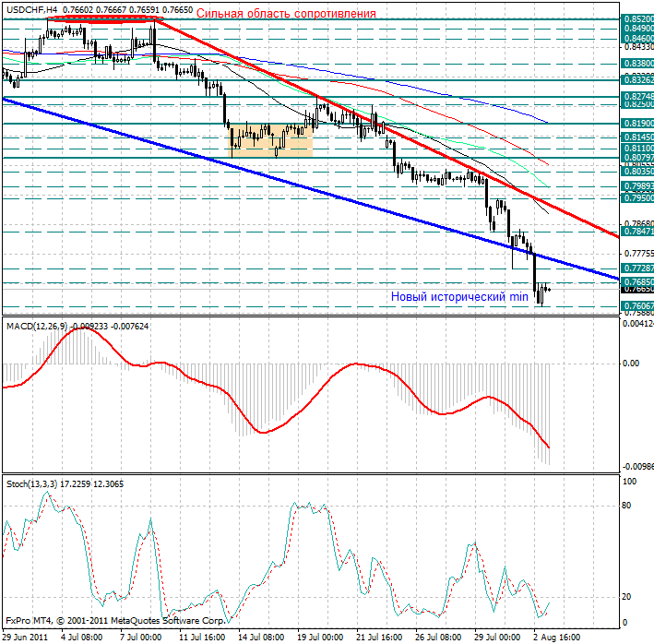The width and height of the screenshot is (654, 644).
Task: Click the 29 Jul 00:00 time label
Action: 497,638
